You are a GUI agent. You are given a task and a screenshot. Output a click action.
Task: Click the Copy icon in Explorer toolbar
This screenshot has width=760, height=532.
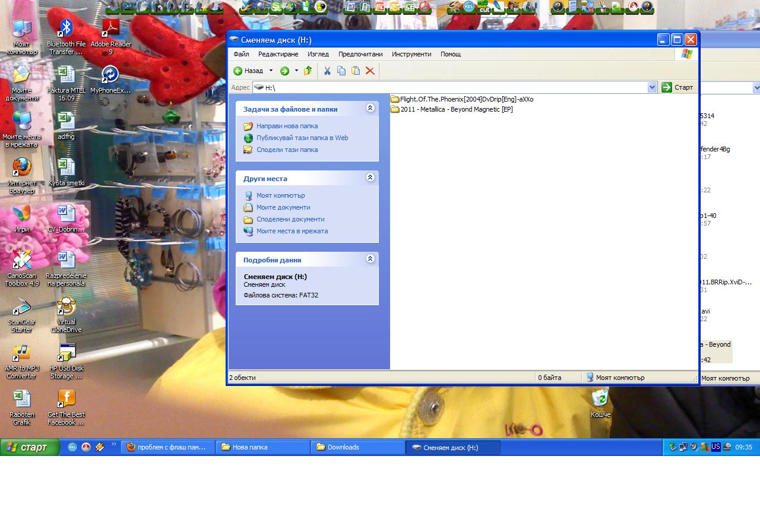pos(341,71)
